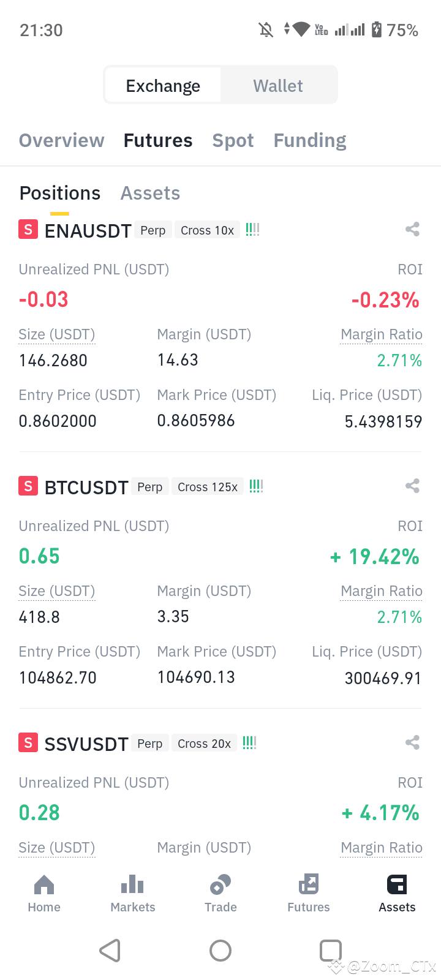Switch to Wallet toggle
441x980 pixels.
[x=278, y=86]
